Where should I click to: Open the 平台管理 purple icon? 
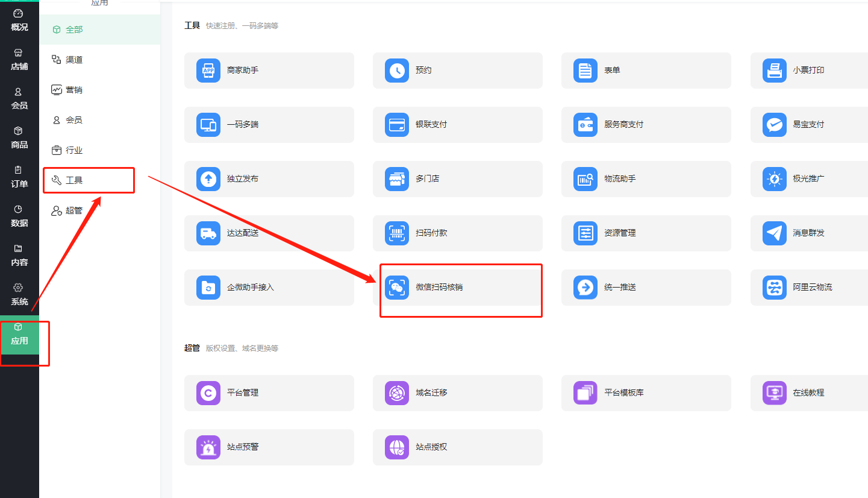208,393
